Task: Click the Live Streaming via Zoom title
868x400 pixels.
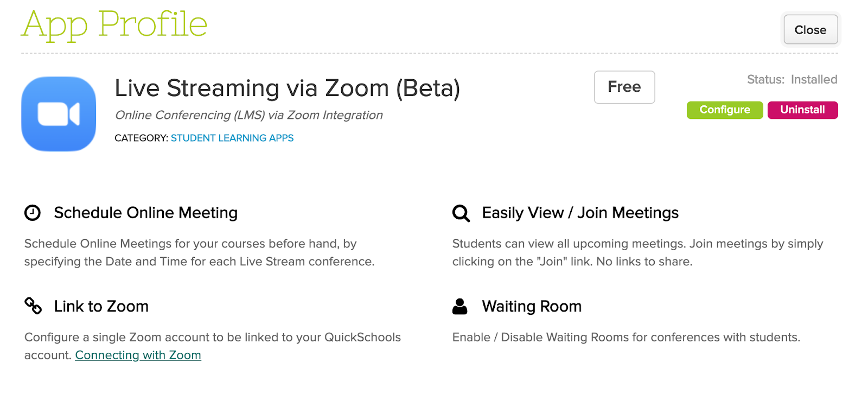Action: [287, 88]
